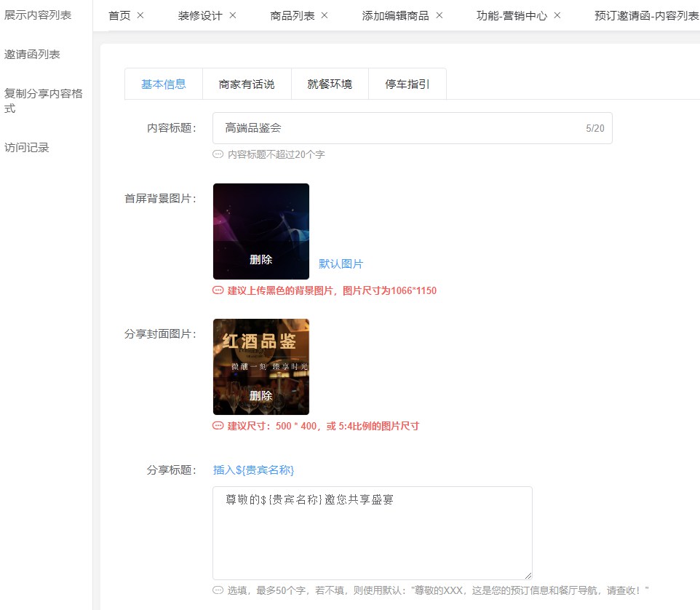Click the 内容标题 field label
Viewport: 700px width, 610px height.
click(172, 128)
